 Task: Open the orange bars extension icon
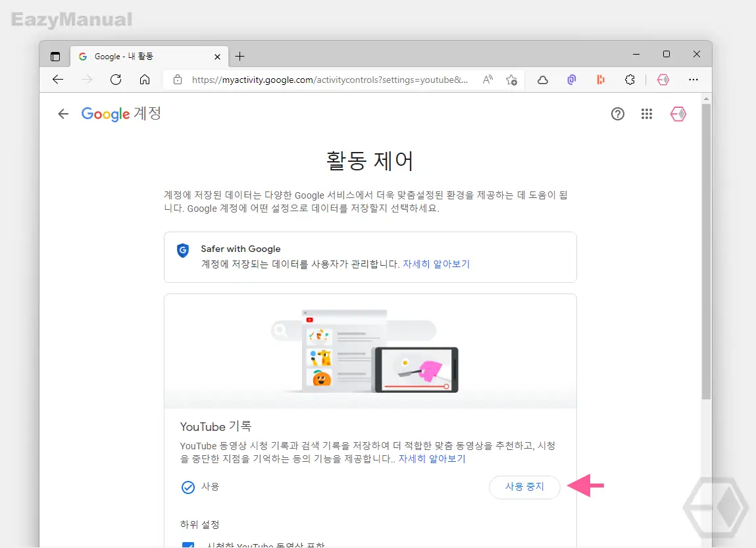click(601, 80)
